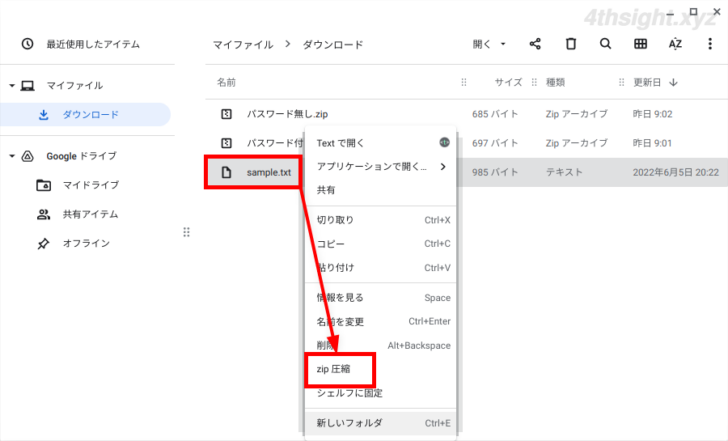
Task: Choose 共有 in the context menu
Action: click(381, 190)
